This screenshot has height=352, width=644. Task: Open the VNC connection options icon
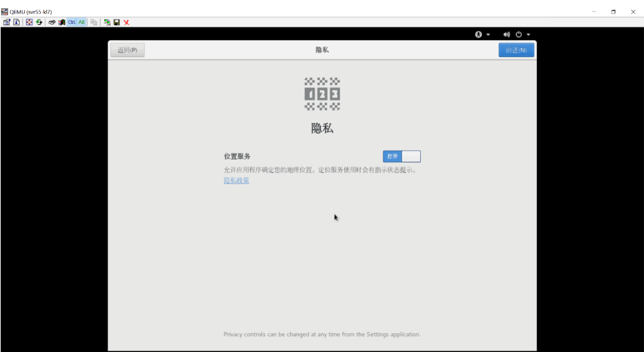click(x=6, y=22)
